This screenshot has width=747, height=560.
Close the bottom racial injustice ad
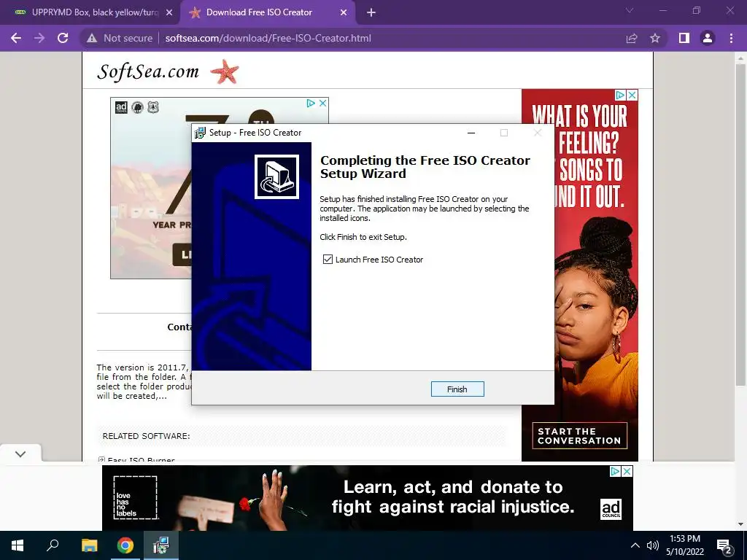[x=627, y=472]
